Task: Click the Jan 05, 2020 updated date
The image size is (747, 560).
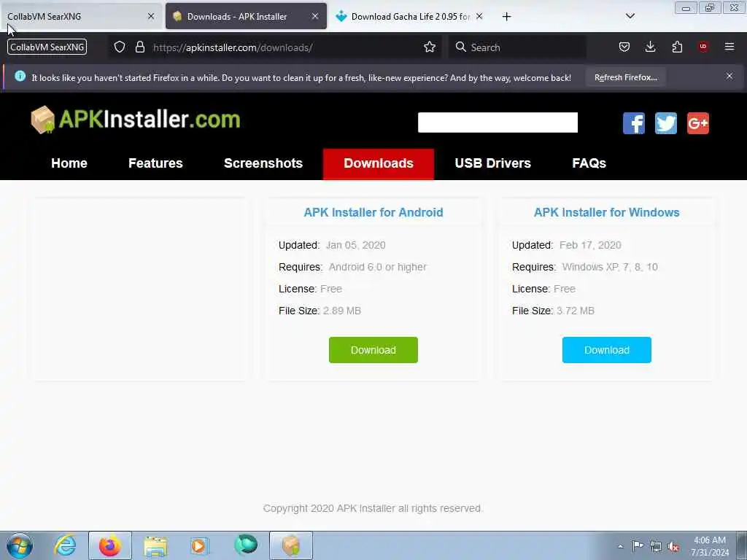Action: click(356, 245)
